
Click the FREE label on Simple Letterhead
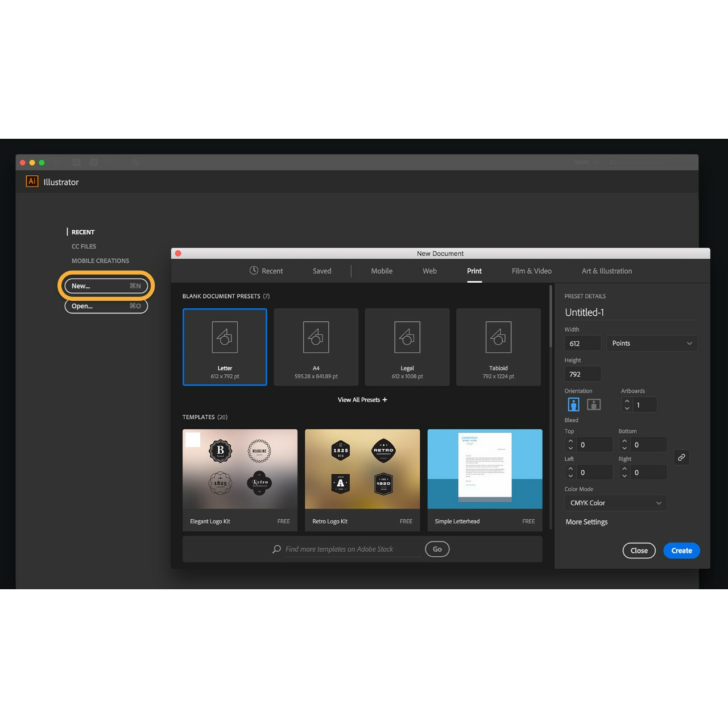tap(528, 522)
